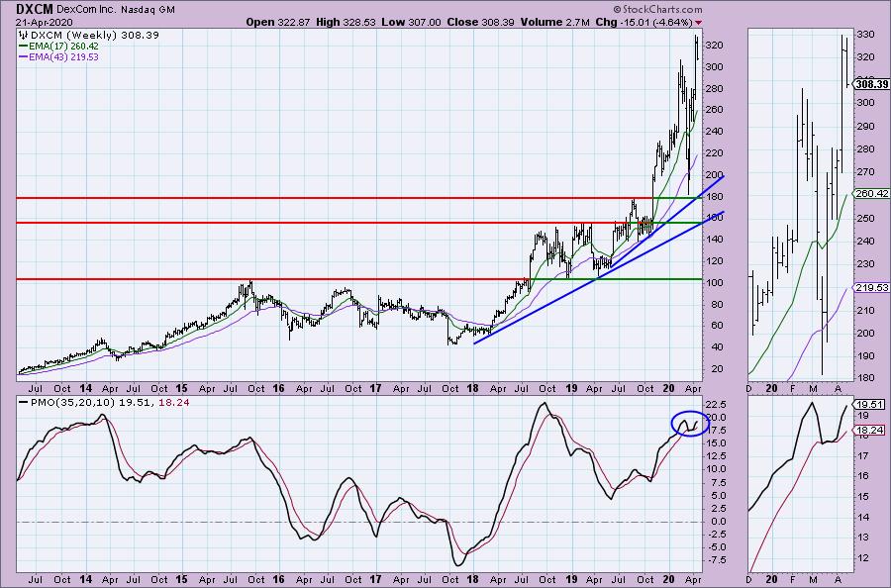Click the Nasdaq GM exchange label
891x588 pixels.
(x=148, y=10)
